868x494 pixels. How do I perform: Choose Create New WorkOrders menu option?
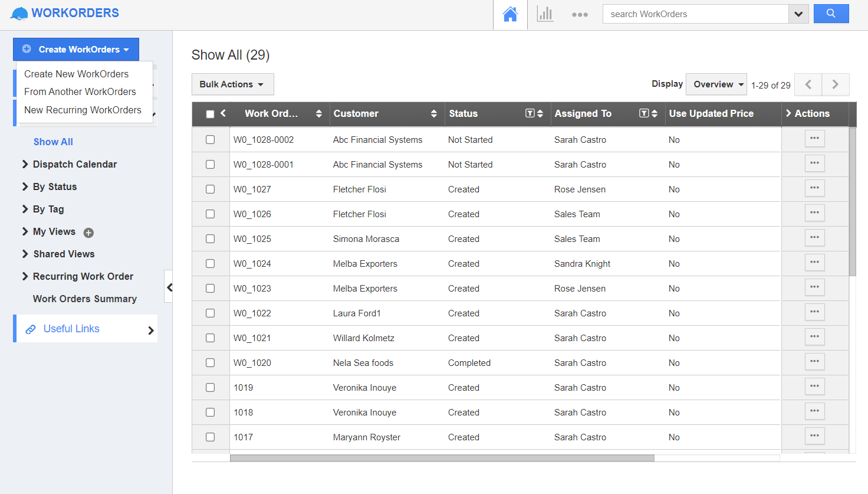76,74
